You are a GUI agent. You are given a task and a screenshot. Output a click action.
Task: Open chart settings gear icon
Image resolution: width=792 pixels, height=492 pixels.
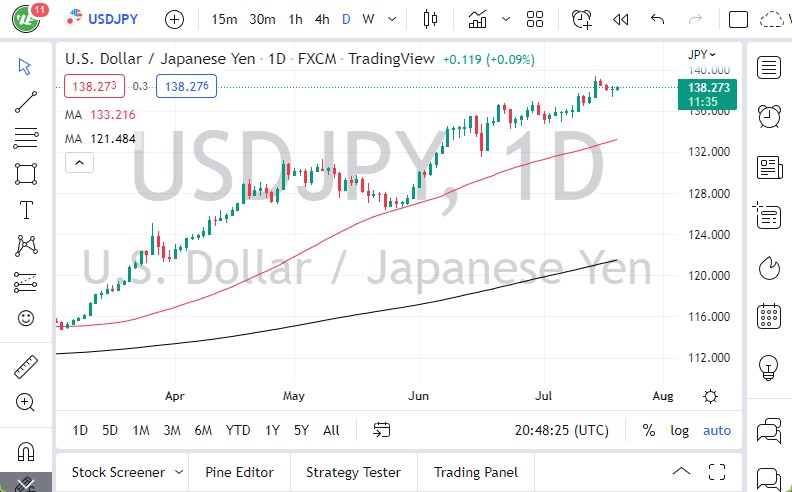click(710, 396)
